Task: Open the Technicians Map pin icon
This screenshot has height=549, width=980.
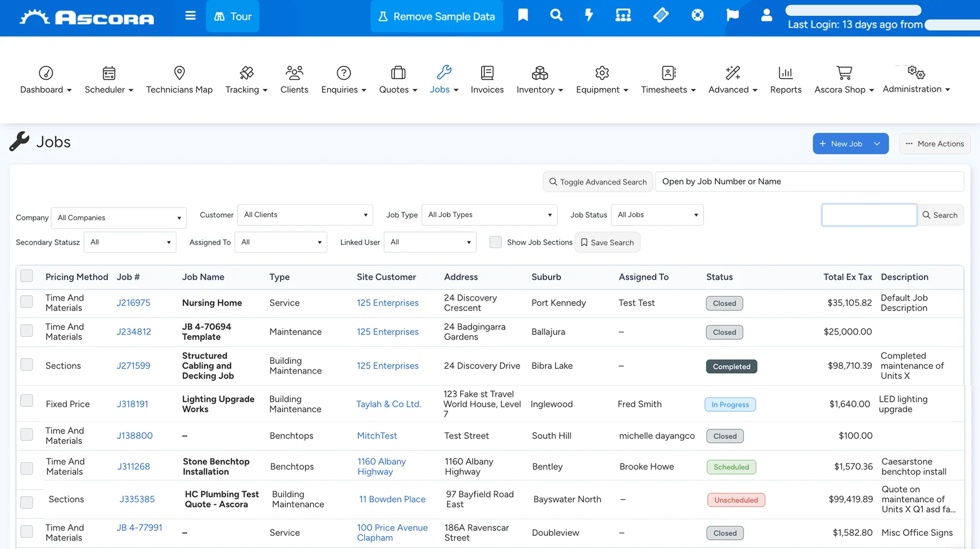Action: pos(179,73)
